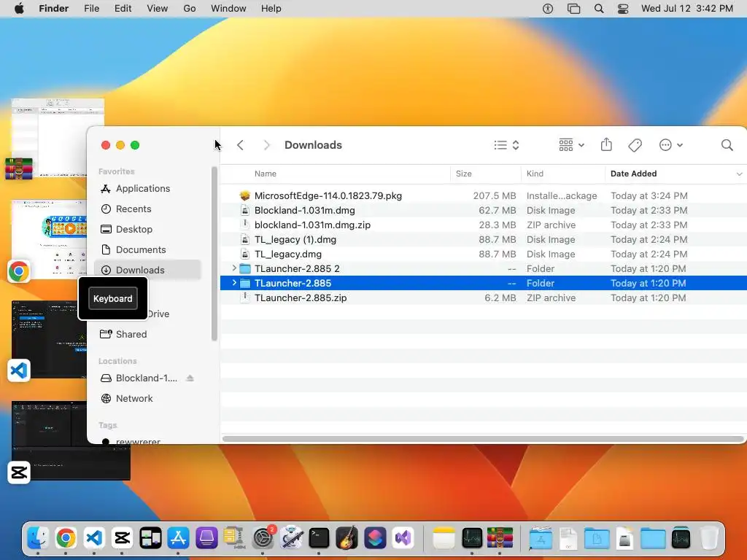
Task: Open the Action ellipsis menu
Action: [x=671, y=145]
